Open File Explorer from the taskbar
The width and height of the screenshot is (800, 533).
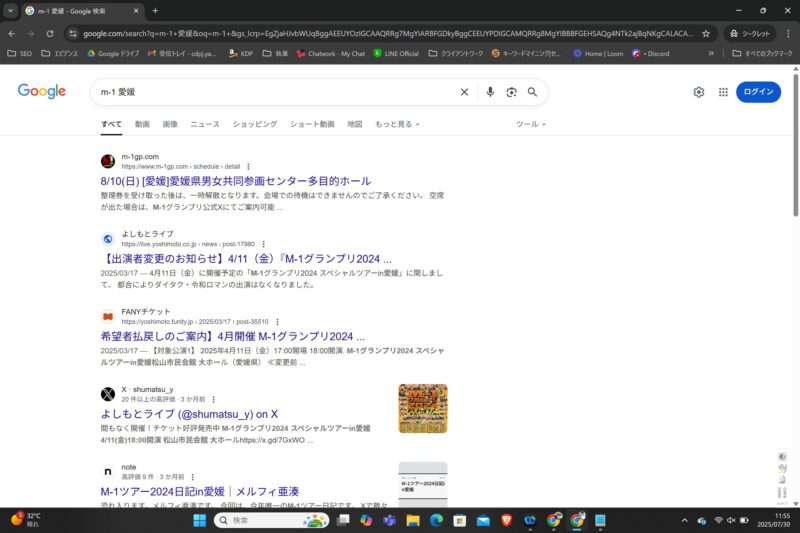tap(413, 520)
